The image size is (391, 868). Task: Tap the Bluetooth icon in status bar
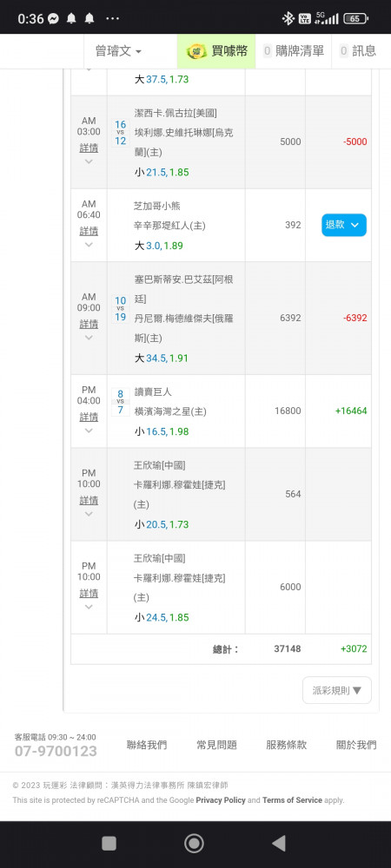point(288,18)
